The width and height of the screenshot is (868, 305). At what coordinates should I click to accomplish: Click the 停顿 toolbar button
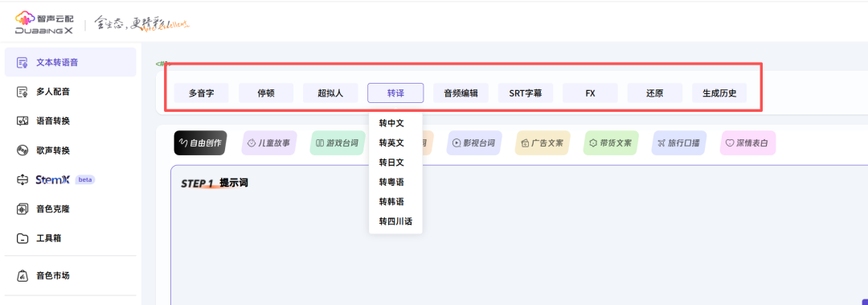(x=266, y=93)
